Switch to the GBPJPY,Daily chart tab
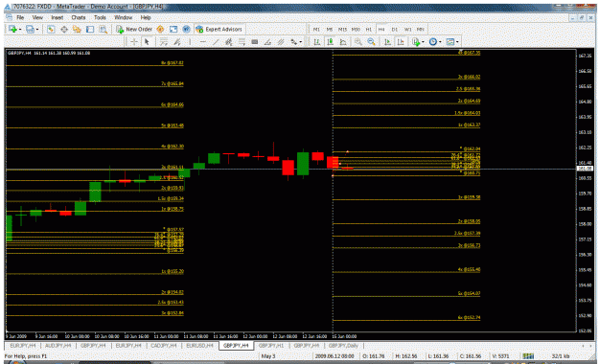The height and width of the screenshot is (364, 599). point(343,346)
